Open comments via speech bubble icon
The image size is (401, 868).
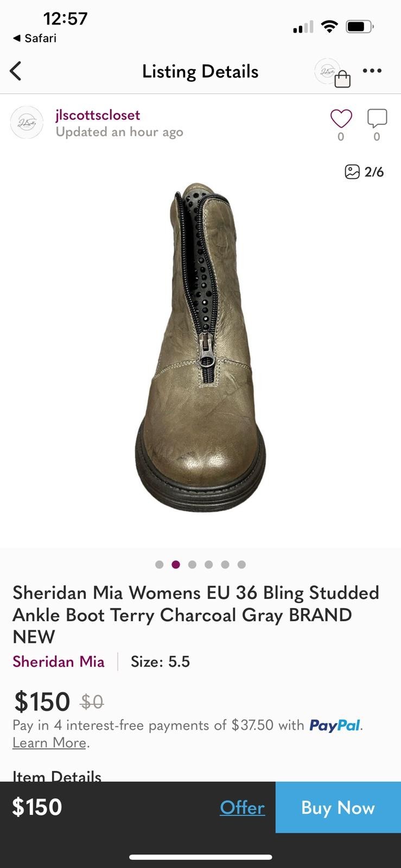tap(377, 118)
